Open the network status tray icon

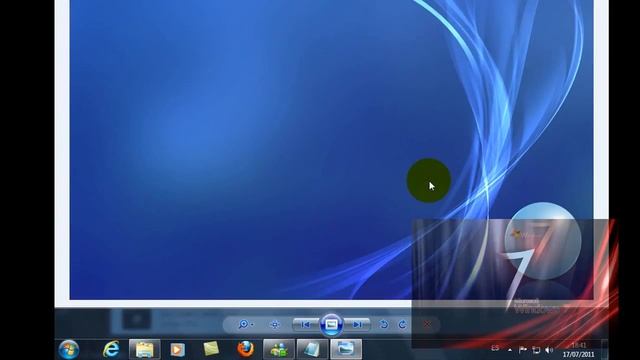click(x=536, y=350)
